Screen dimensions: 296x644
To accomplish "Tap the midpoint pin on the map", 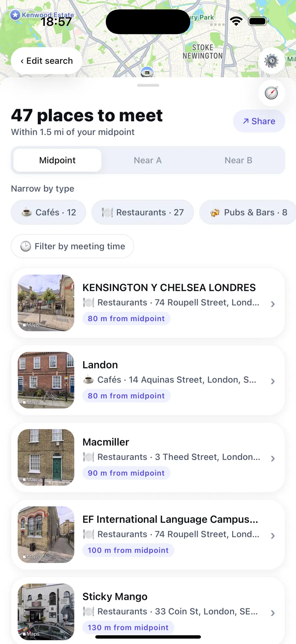I will click(x=147, y=72).
